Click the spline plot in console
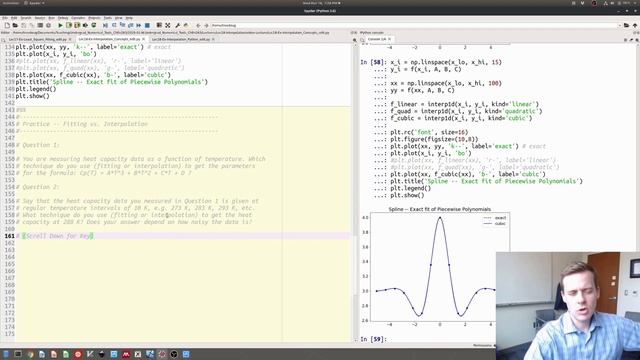The width and height of the screenshot is (640, 360). point(435,267)
